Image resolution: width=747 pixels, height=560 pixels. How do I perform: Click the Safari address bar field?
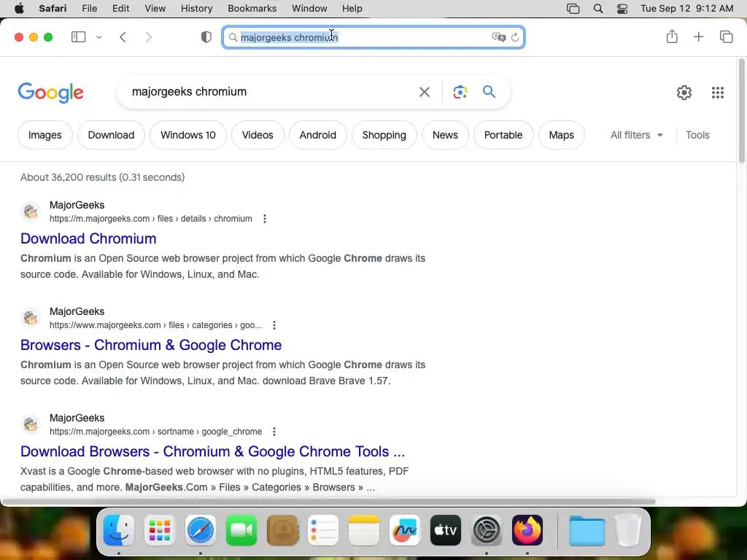tap(373, 37)
